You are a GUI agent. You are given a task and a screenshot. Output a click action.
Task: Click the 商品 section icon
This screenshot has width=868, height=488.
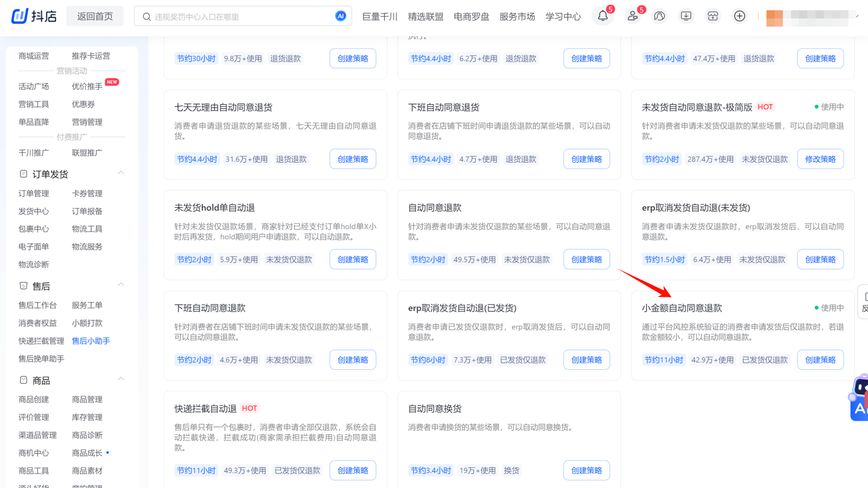click(x=24, y=380)
